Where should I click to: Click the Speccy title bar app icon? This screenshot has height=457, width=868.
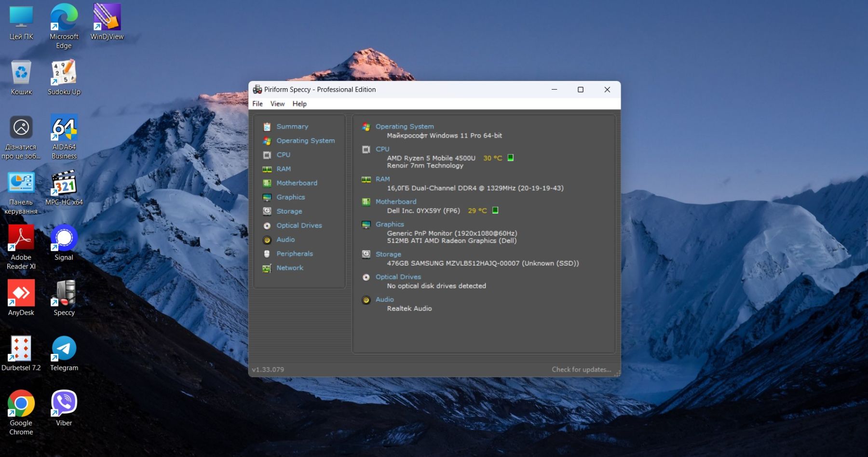pos(258,89)
